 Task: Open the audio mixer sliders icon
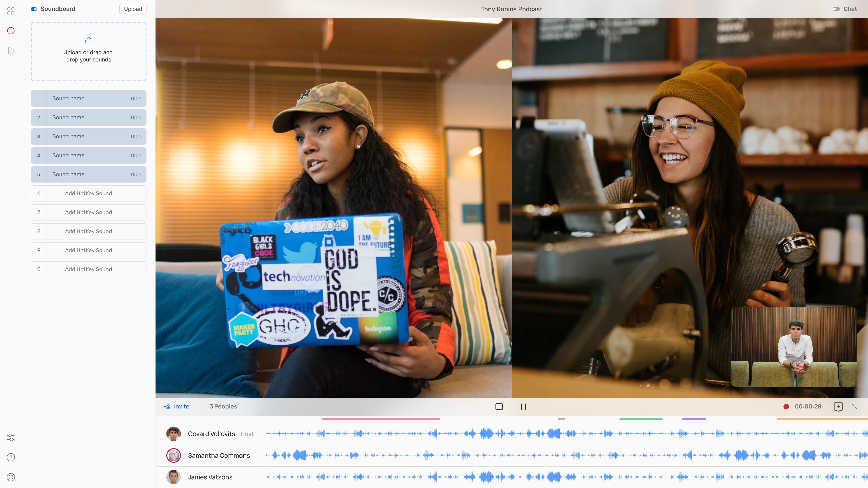pos(11,437)
